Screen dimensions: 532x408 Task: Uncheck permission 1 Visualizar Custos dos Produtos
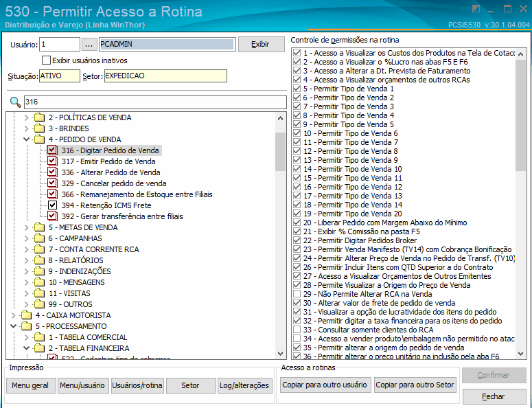tap(297, 53)
